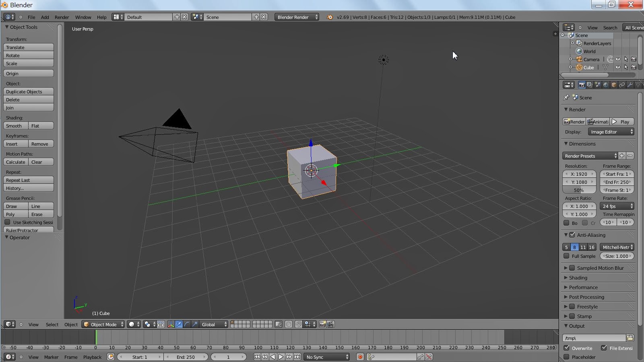Open the Add menu
Image resolution: width=644 pixels, height=362 pixels.
45,17
